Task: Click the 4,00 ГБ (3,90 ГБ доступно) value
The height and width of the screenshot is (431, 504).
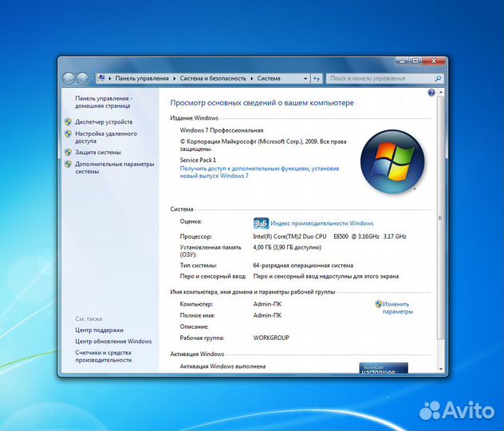Action: click(287, 247)
